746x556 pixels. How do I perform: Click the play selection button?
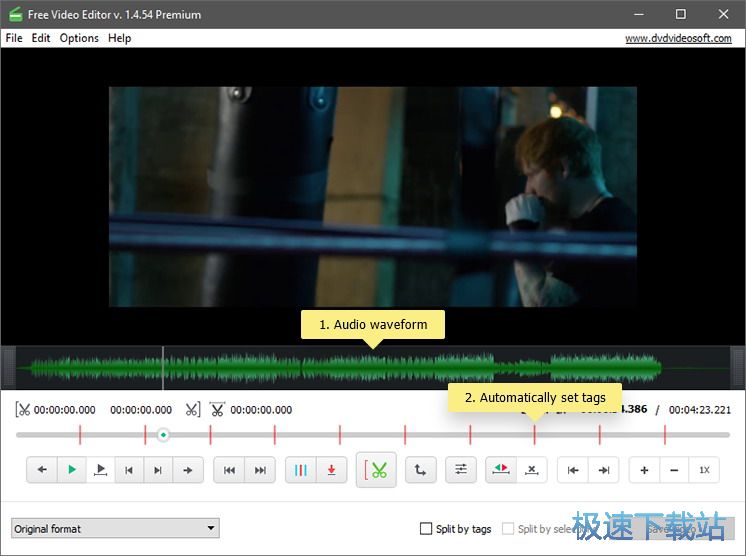[100, 470]
